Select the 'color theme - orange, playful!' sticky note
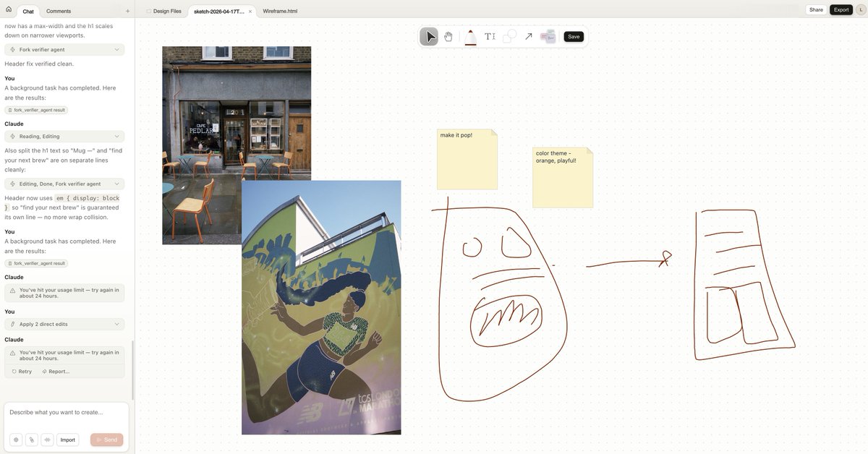 coord(563,178)
